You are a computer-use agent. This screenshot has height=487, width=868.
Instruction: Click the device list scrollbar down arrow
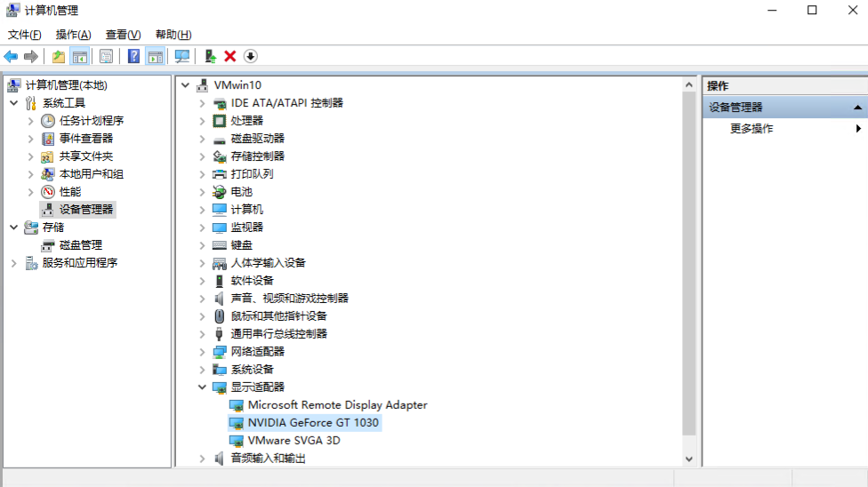[x=688, y=459]
